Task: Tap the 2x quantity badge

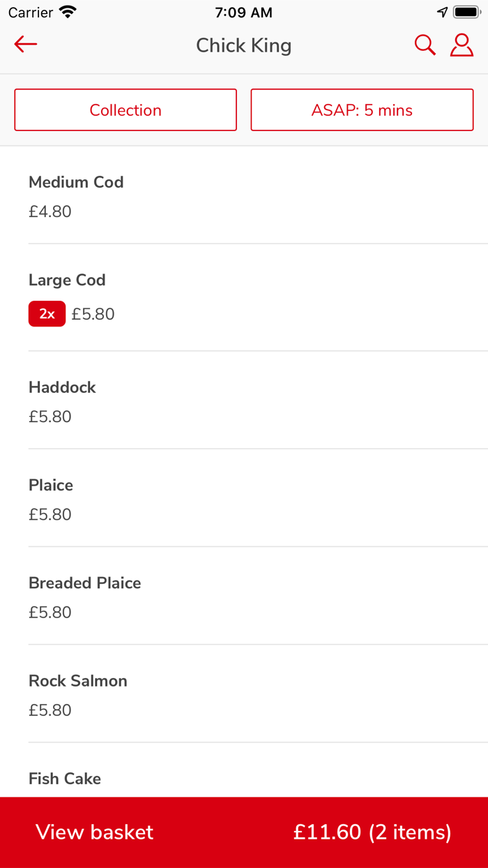Action: (47, 314)
